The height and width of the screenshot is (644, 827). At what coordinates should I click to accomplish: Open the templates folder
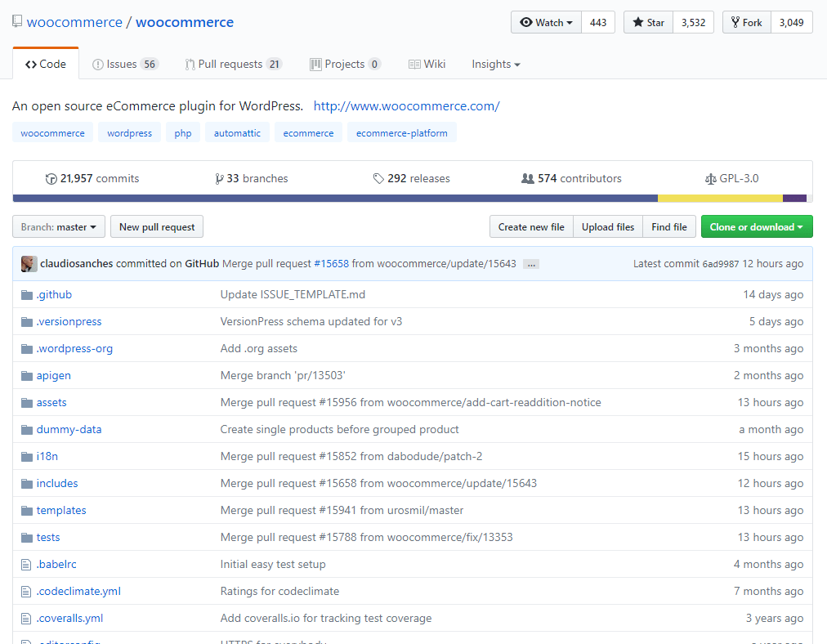[61, 511]
